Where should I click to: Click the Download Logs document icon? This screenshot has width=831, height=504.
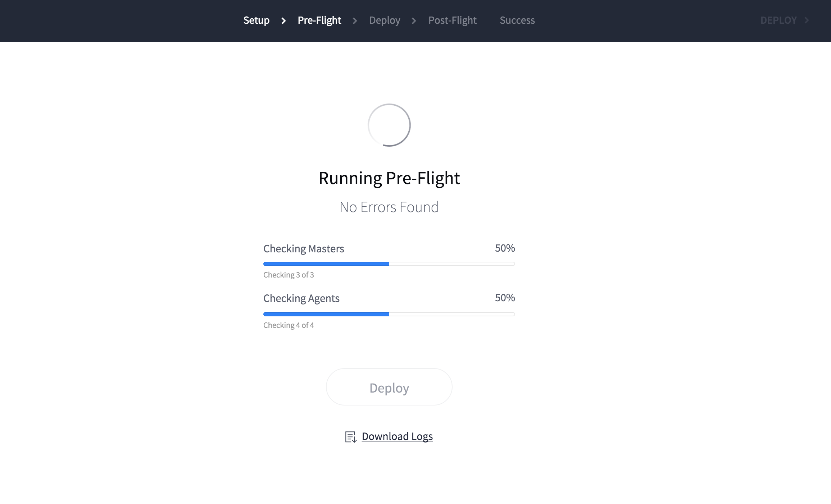pyautogui.click(x=350, y=437)
